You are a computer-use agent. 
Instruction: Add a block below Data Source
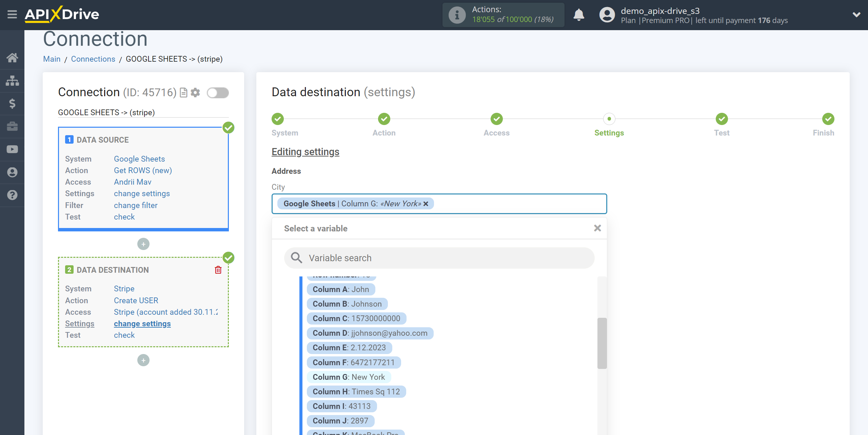(x=143, y=244)
